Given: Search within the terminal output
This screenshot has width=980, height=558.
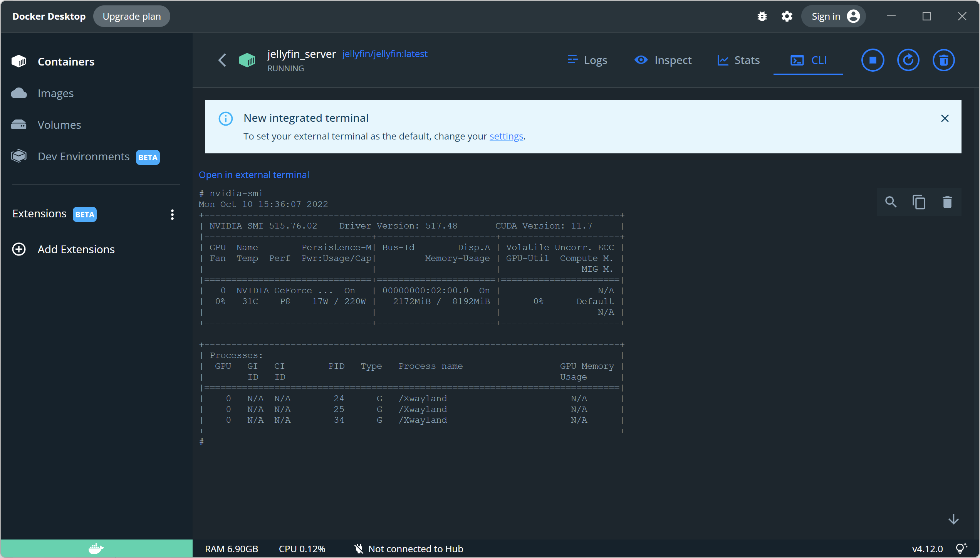Looking at the screenshot, I should point(891,202).
